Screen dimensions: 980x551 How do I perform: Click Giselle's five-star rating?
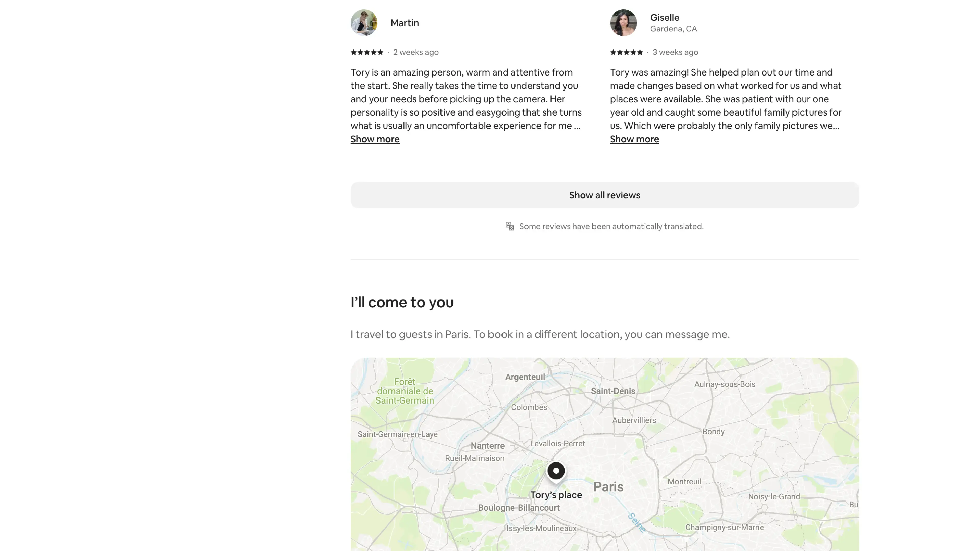click(x=626, y=52)
